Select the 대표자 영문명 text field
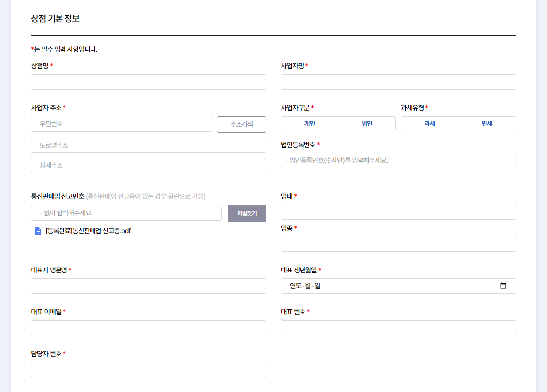Viewport: 547px width, 392px height. [148, 286]
